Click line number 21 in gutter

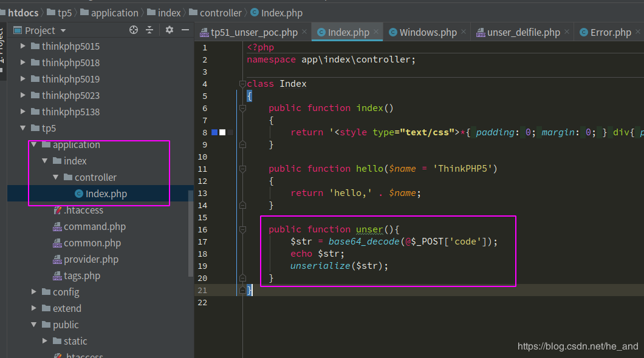coord(202,290)
